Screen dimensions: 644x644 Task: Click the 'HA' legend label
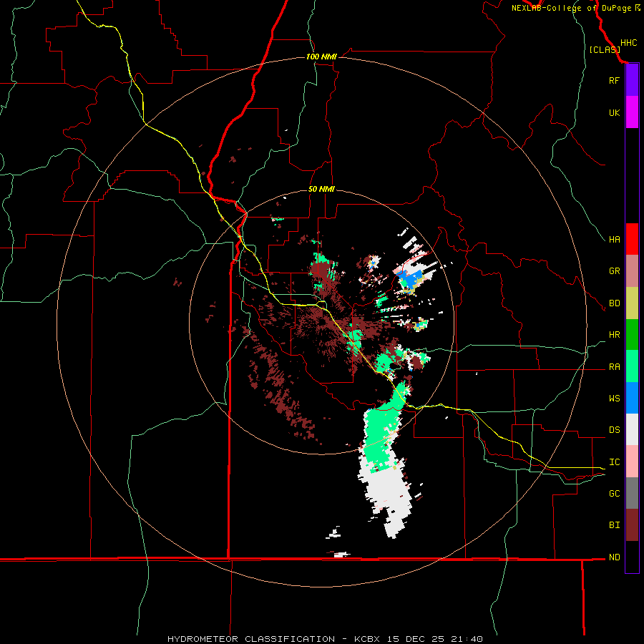click(614, 239)
